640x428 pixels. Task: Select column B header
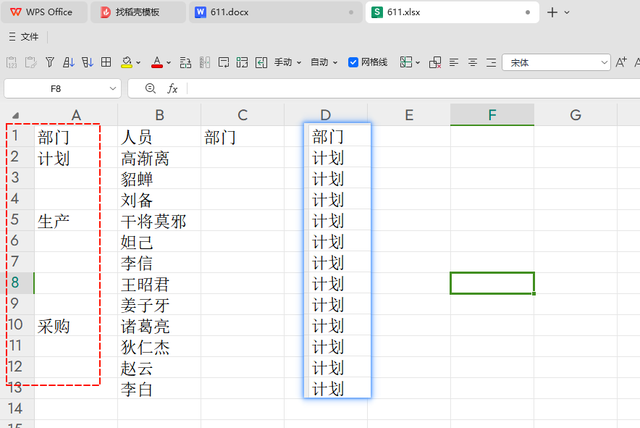[x=159, y=115]
